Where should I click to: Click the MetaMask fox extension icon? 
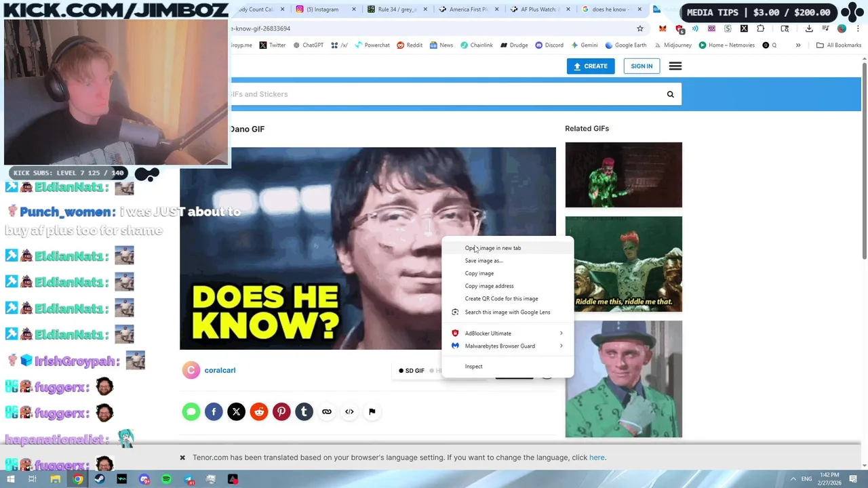tap(663, 28)
